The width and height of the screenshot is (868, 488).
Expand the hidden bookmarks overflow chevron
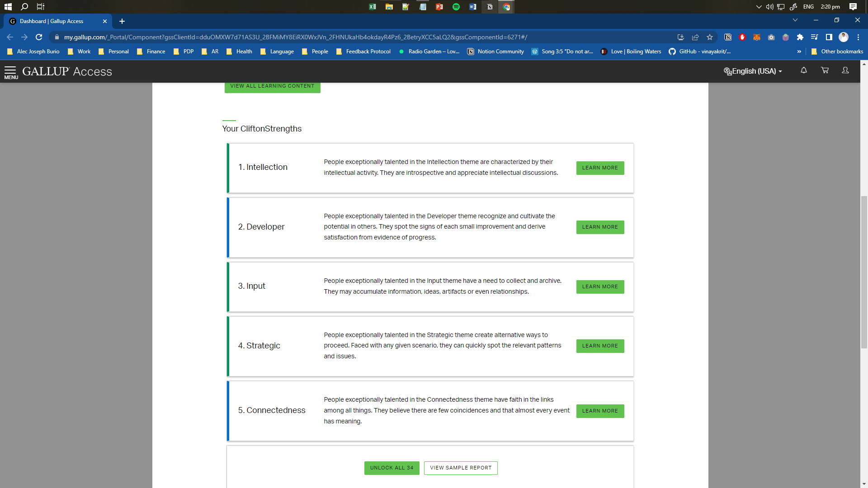pos(799,52)
